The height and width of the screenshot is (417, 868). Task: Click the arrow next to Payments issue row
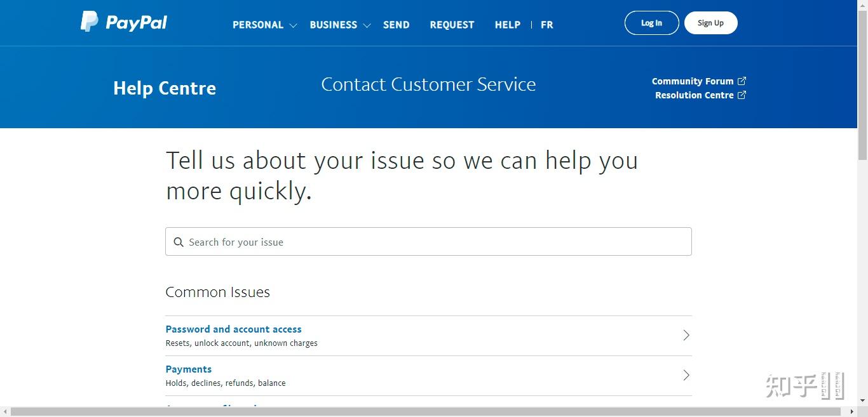click(686, 375)
